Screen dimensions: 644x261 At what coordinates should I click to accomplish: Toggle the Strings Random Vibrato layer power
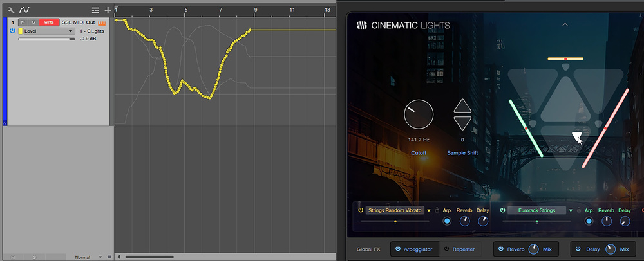point(361,210)
